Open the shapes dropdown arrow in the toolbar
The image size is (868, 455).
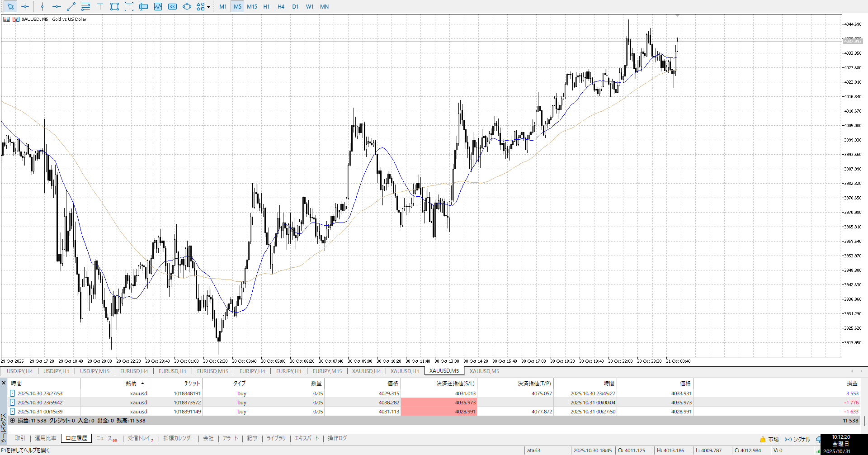pos(208,7)
